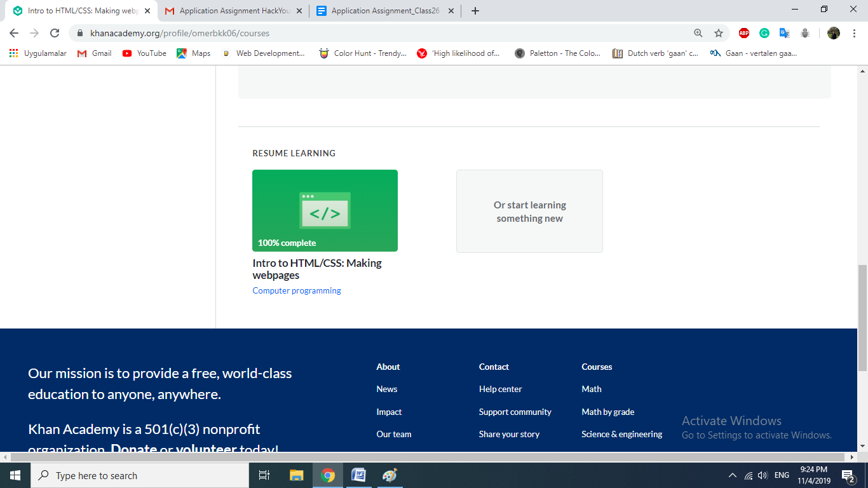
Task: Open the Support community link
Action: point(515,412)
